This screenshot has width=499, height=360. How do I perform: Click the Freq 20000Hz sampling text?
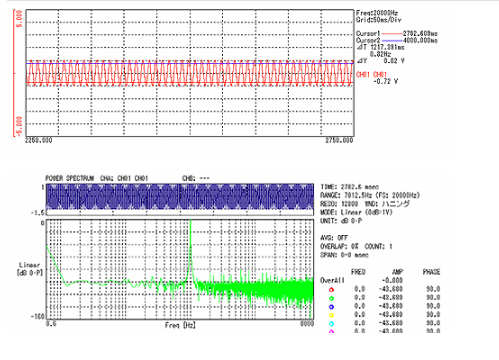(x=377, y=13)
